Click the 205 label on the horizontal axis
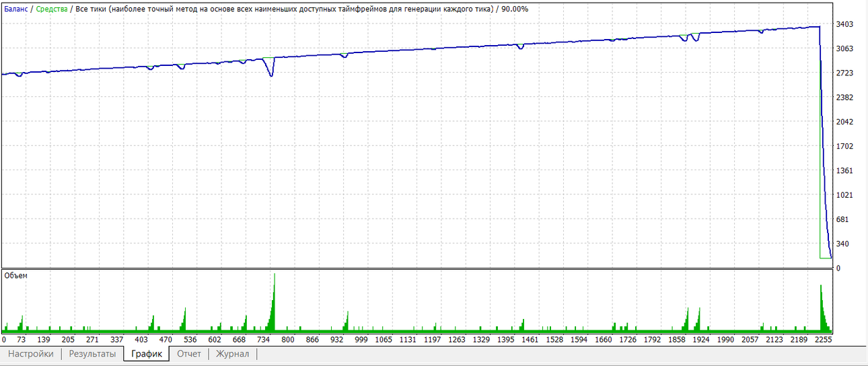 tap(68, 340)
